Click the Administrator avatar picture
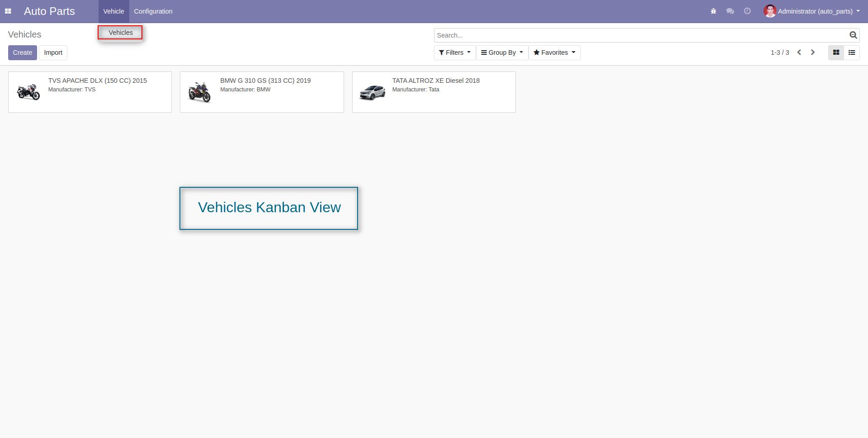 770,11
